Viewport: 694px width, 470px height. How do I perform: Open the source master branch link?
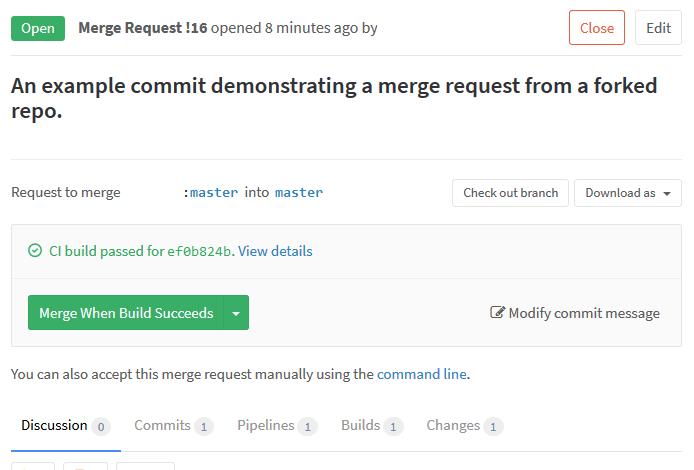pos(214,193)
